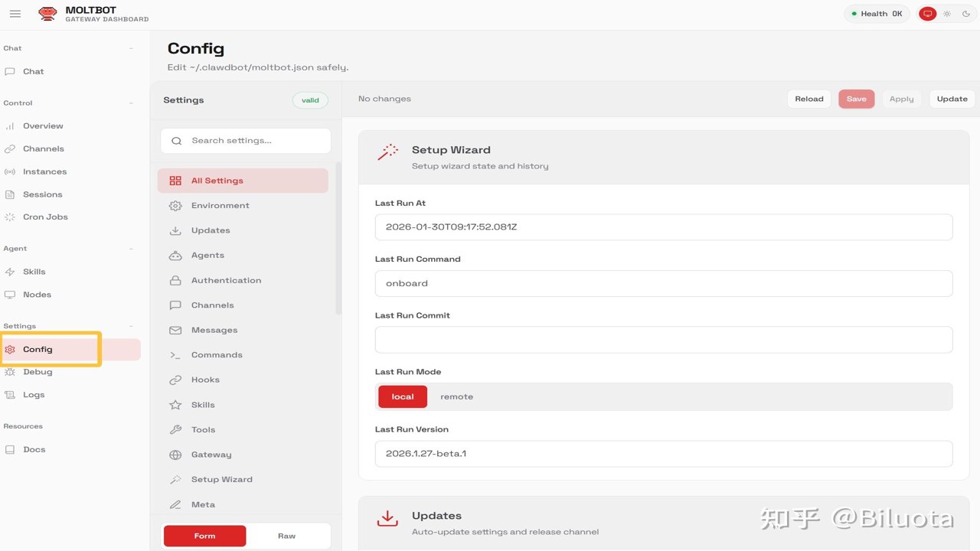Click the Skills star icon in settings
The height and width of the screenshot is (551, 980).
coord(175,405)
